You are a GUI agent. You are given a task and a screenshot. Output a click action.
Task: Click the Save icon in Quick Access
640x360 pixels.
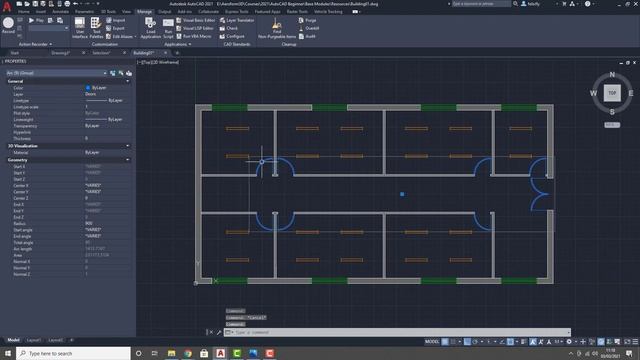click(x=35, y=4)
